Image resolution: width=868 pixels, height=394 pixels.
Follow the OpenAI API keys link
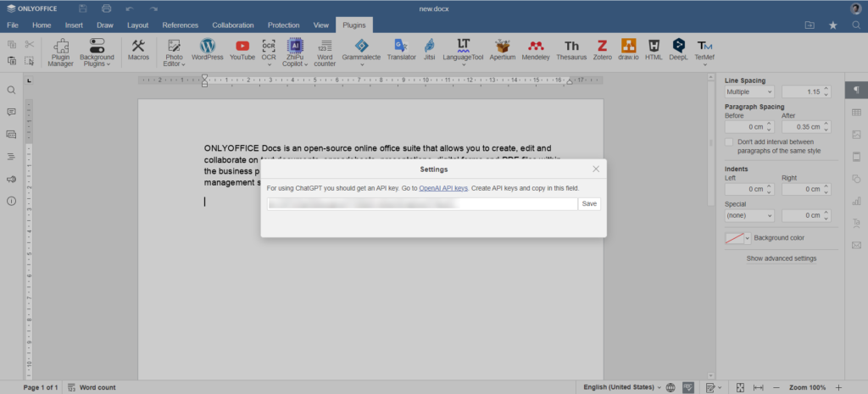tap(443, 187)
